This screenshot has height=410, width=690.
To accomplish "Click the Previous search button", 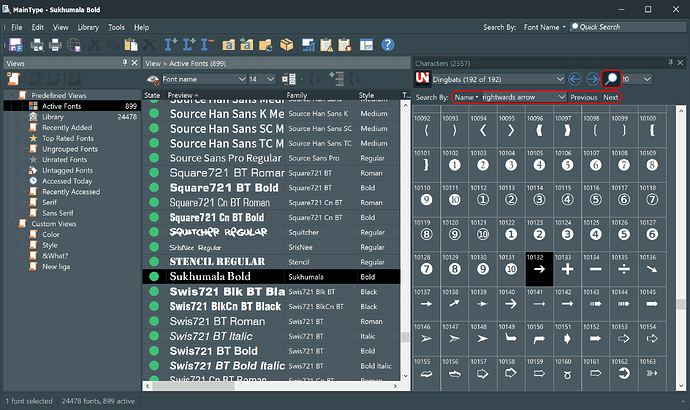I will click(x=583, y=98).
